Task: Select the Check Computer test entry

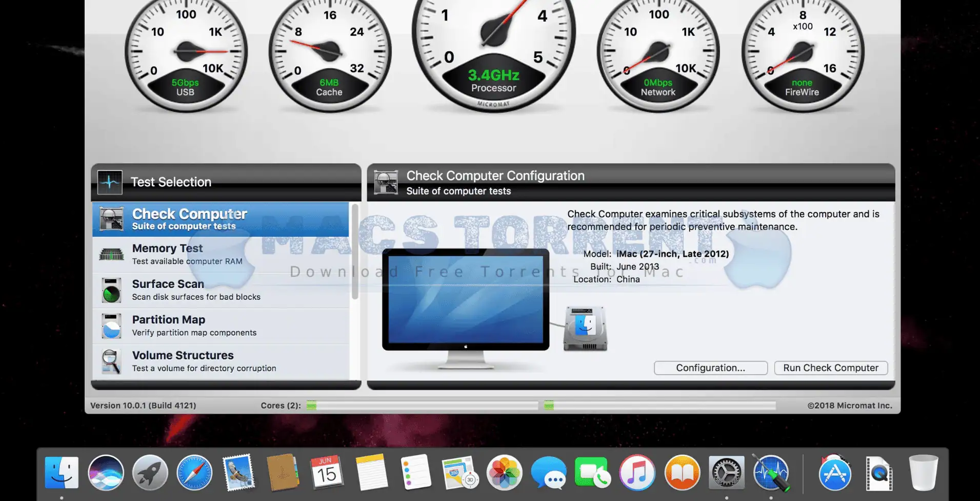Action: [221, 219]
